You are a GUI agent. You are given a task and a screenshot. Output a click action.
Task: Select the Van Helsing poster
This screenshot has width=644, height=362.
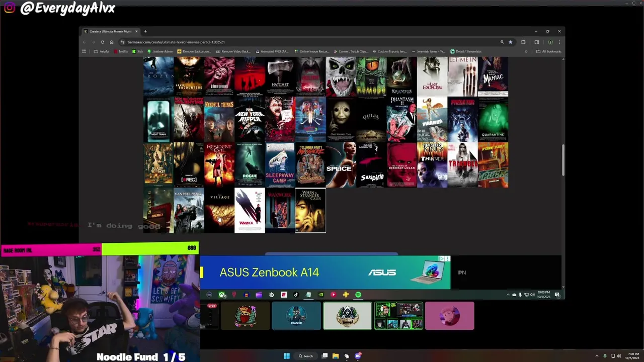(189, 210)
